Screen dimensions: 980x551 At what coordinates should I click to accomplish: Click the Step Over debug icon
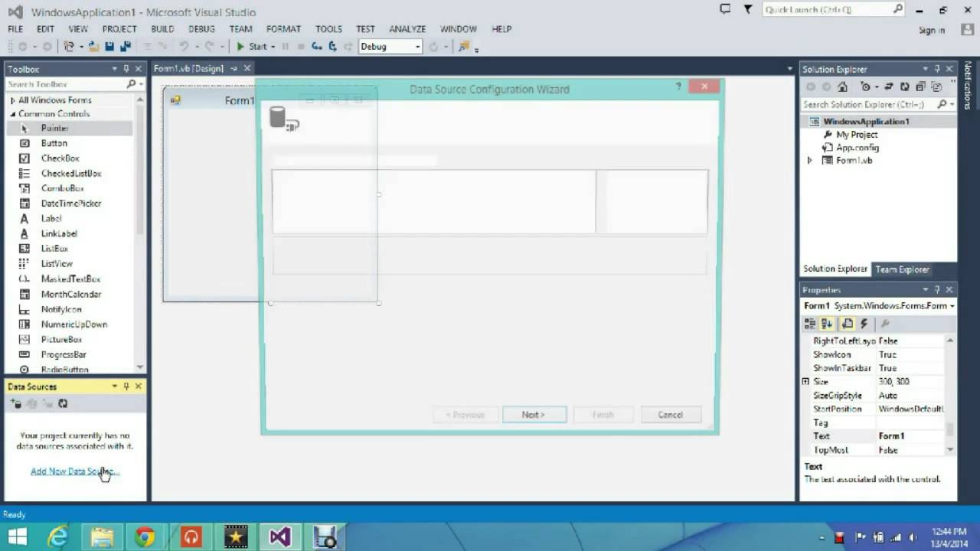tap(332, 47)
